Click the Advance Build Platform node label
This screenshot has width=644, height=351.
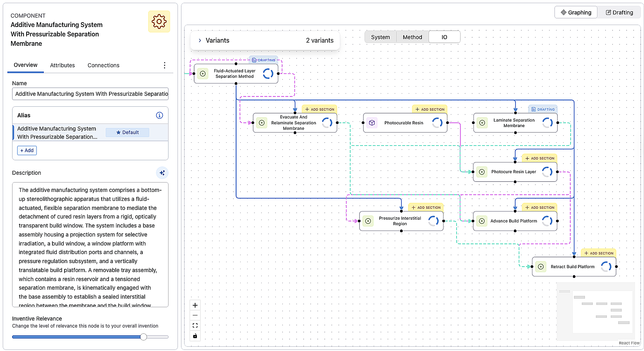tap(514, 221)
